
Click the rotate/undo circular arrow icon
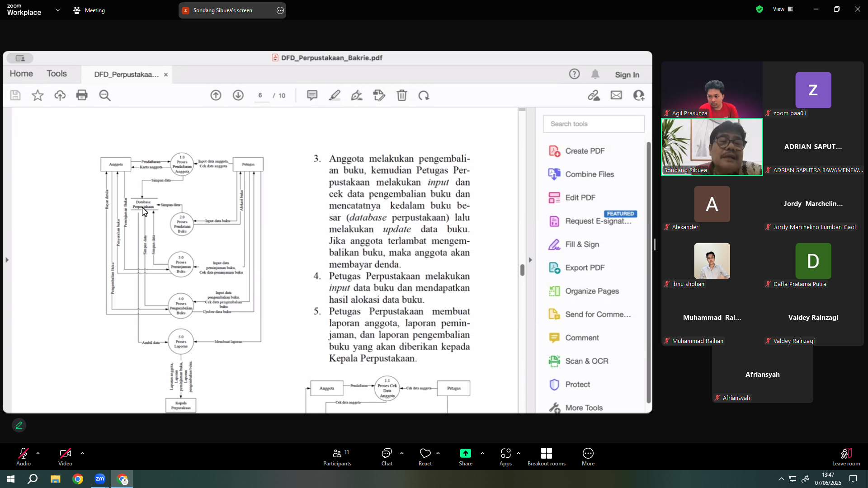coord(424,95)
